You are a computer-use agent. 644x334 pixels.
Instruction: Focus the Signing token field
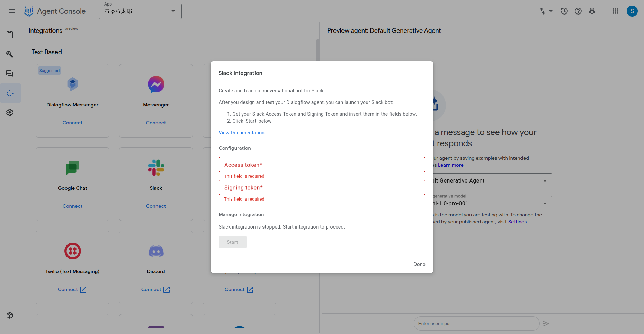point(322,187)
